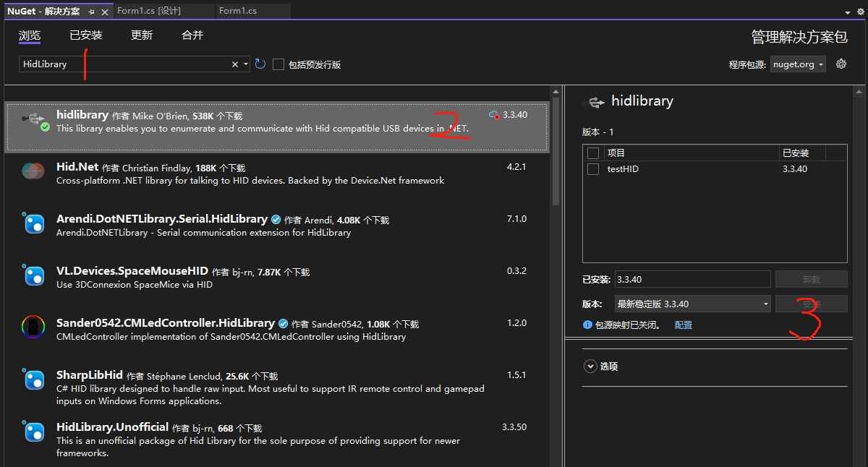Screen dimensions: 868x467
Task: Check the testHID project checkbox
Action: coord(593,169)
